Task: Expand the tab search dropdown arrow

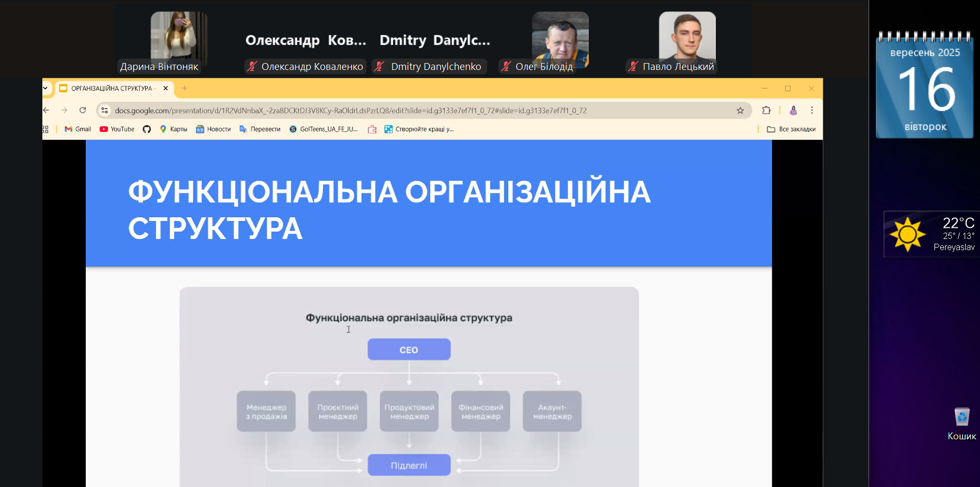Action: click(x=46, y=88)
